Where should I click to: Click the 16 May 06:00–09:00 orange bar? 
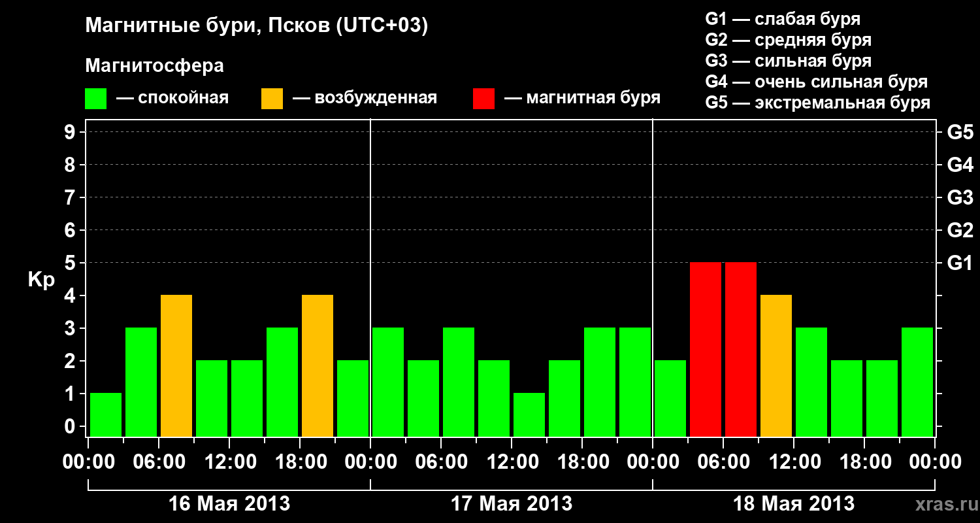(176, 365)
